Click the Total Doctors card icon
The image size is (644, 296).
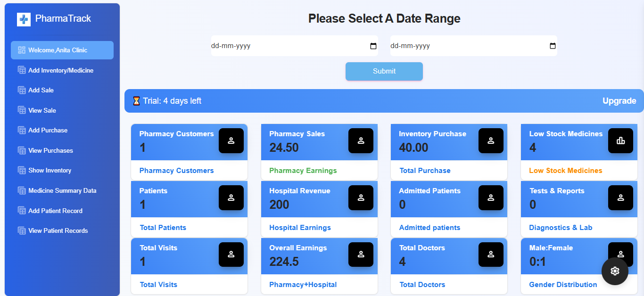(491, 255)
